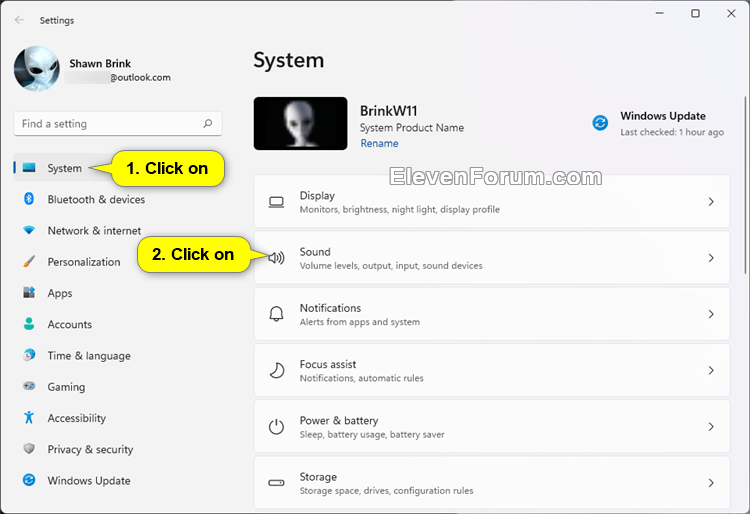Select Bluetooth & devices in sidebar
This screenshot has height=514, width=750.
click(x=96, y=199)
